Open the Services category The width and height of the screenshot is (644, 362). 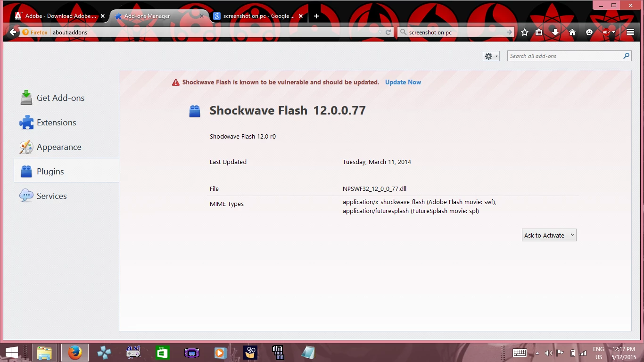pos(66,196)
